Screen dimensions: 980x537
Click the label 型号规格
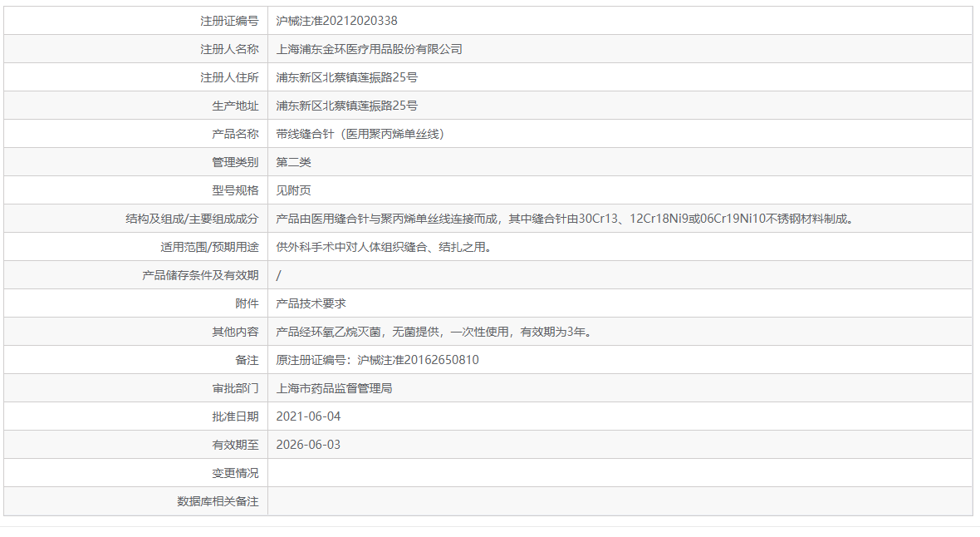pyautogui.click(x=235, y=190)
